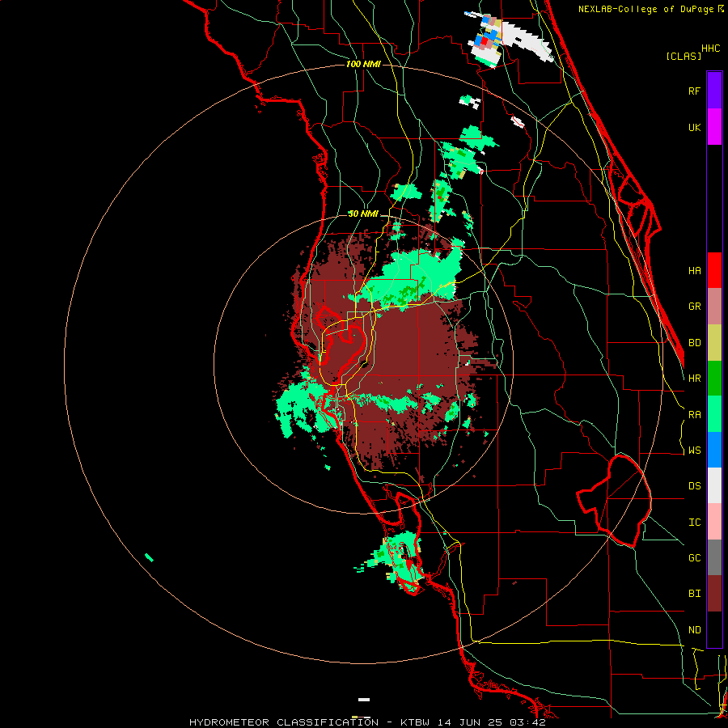Select the GC gray legend swatch
This screenshot has width=728, height=728.
714,557
